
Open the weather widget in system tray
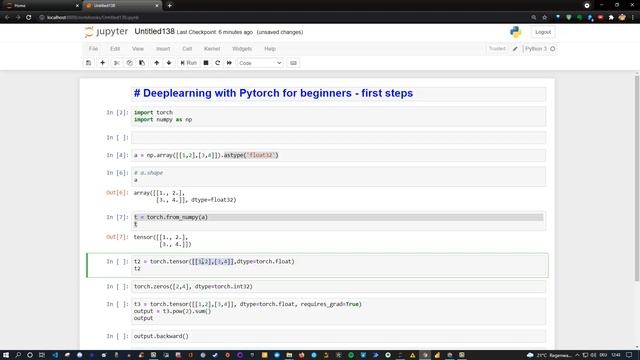click(x=549, y=355)
